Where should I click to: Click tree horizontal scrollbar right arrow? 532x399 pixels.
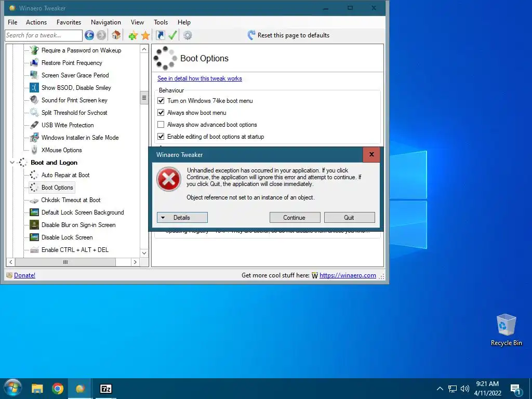click(x=135, y=262)
